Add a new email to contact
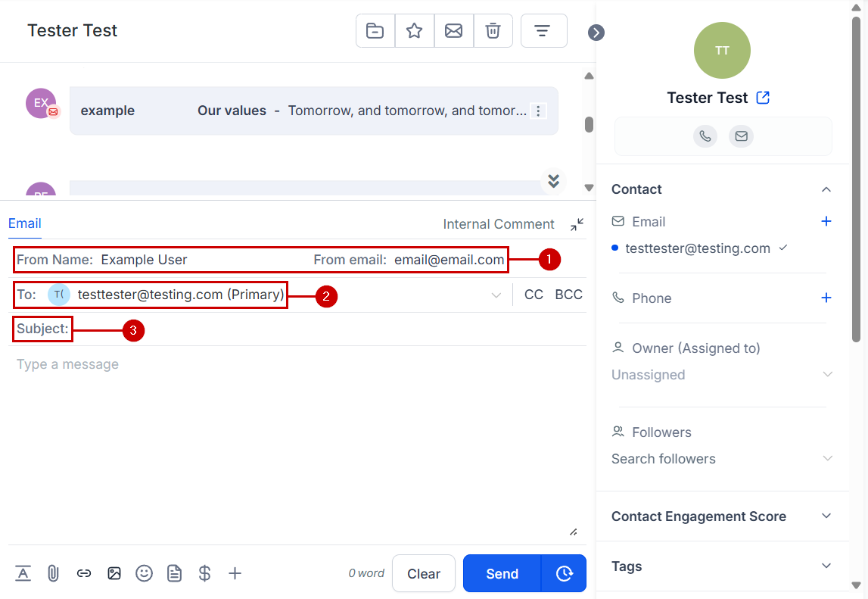Viewport: 868px width, 599px height. coord(826,222)
